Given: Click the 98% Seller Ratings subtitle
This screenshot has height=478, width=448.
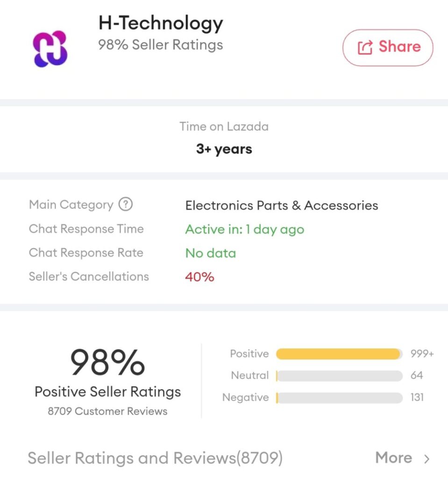Looking at the screenshot, I should coord(160,45).
